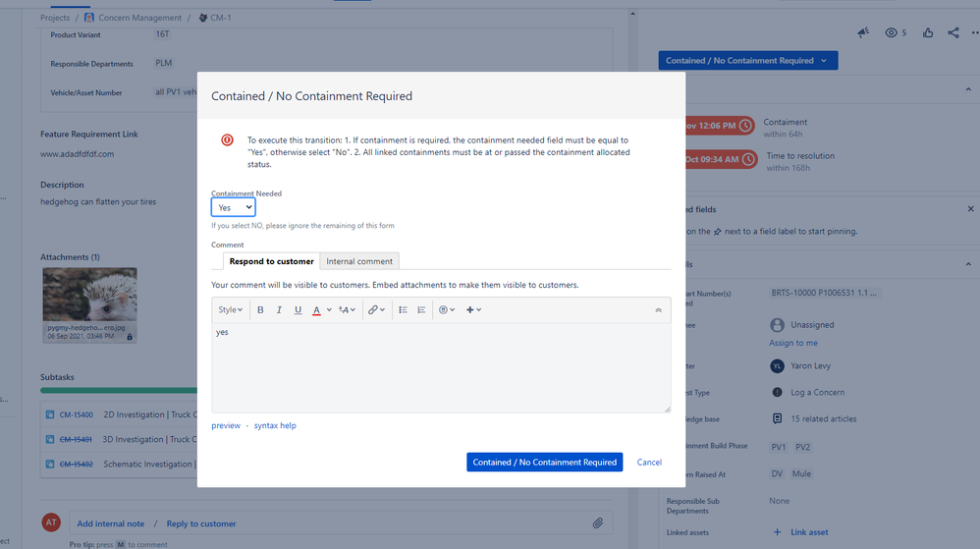
Task: Click Add internal note
Action: pos(111,524)
